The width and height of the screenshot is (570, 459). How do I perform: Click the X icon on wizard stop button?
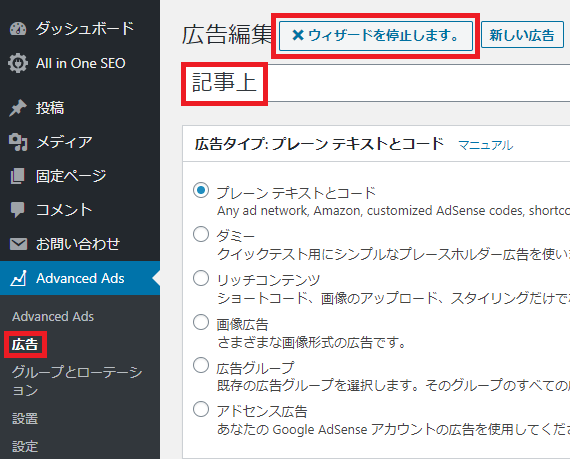coord(298,35)
